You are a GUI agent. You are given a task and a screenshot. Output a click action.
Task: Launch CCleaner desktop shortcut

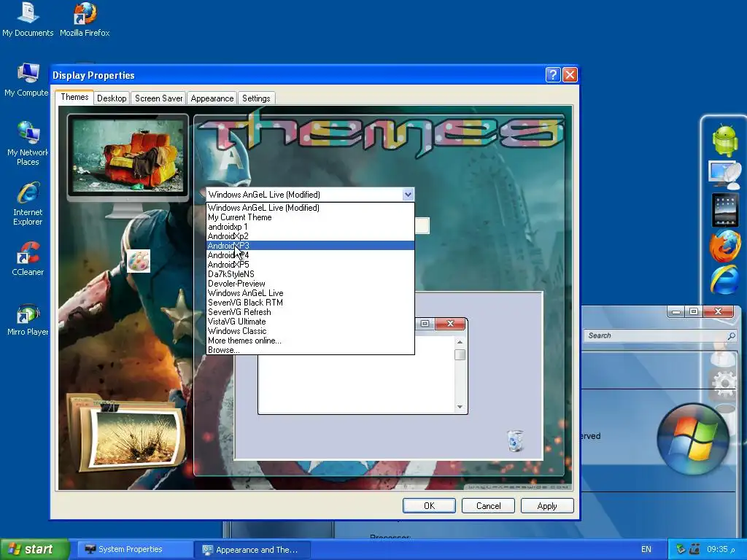tap(28, 259)
